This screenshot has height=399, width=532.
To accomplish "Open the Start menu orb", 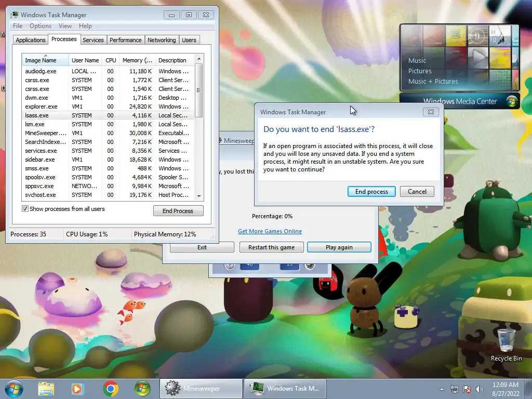I will click(14, 389).
